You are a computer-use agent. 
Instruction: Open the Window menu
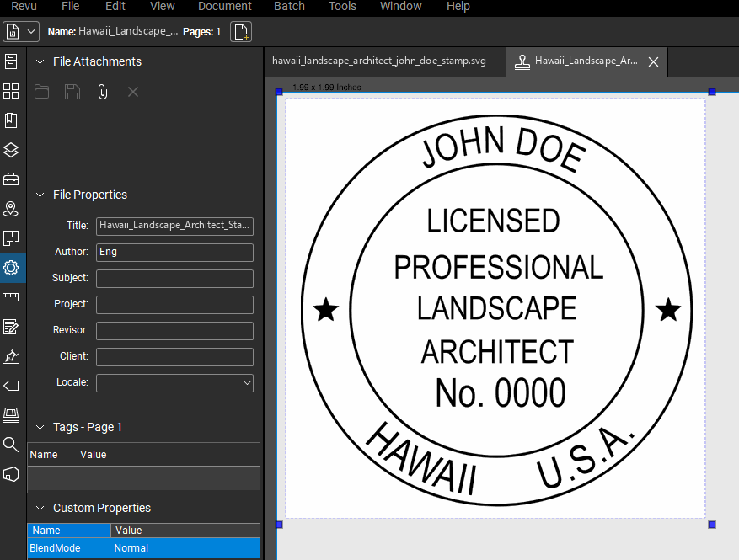pos(400,6)
